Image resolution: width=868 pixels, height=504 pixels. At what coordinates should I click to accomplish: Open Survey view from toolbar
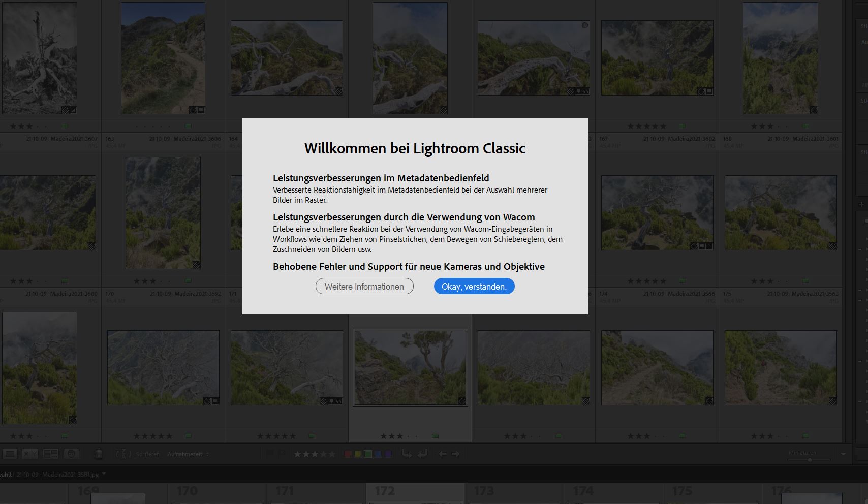click(x=51, y=454)
